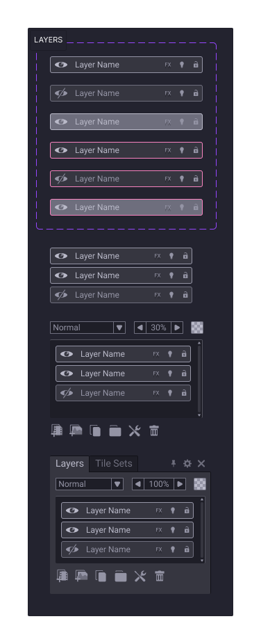This screenshot has width=261, height=644.
Task: Click the lightbulb on the hidden row above the 30% controls
Action: 171,295
